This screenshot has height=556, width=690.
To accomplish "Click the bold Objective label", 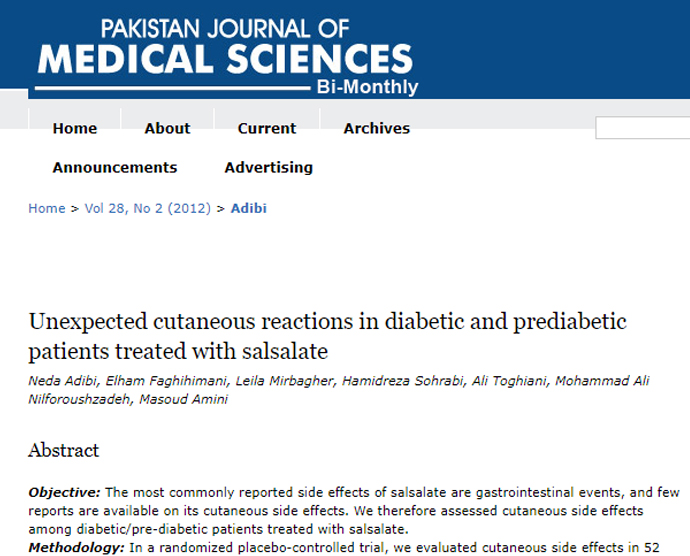I will pyautogui.click(x=64, y=492).
